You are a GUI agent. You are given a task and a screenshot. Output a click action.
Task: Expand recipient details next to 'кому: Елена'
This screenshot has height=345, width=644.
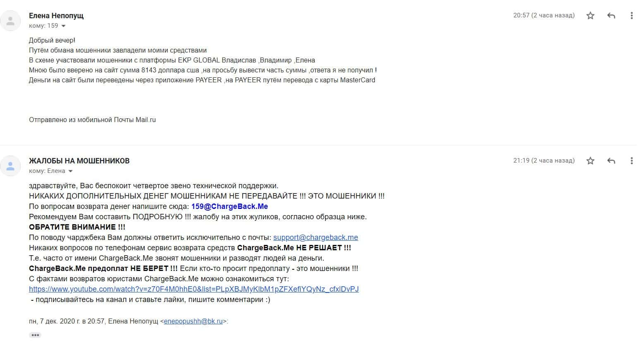coord(70,171)
